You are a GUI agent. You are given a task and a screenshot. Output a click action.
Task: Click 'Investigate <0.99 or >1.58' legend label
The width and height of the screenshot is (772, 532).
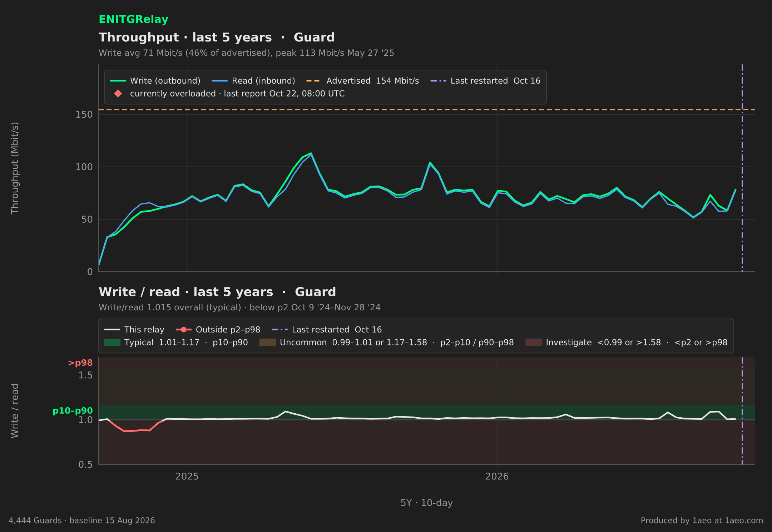[x=637, y=343]
